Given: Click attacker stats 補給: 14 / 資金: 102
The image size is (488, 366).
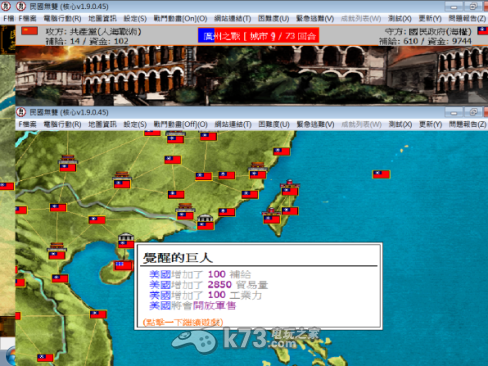Looking at the screenshot, I should [87, 41].
